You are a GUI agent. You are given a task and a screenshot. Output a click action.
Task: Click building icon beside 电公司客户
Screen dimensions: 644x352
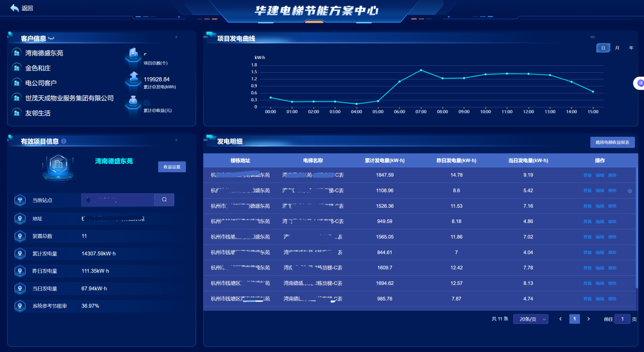point(16,83)
